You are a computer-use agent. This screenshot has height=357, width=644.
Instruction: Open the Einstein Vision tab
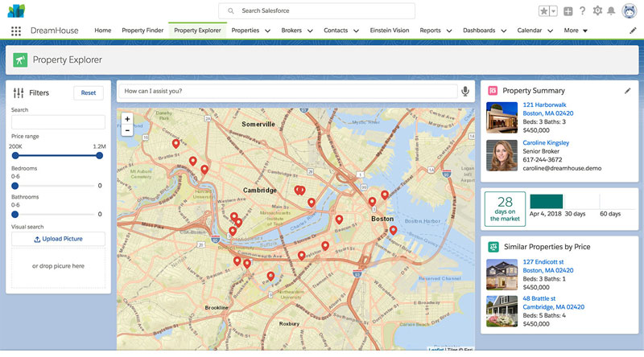390,31
